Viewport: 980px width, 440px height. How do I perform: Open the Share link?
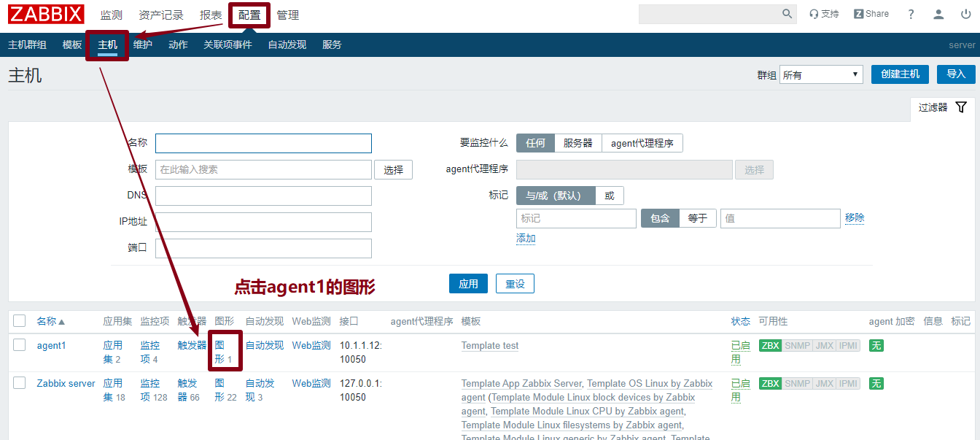pos(871,14)
